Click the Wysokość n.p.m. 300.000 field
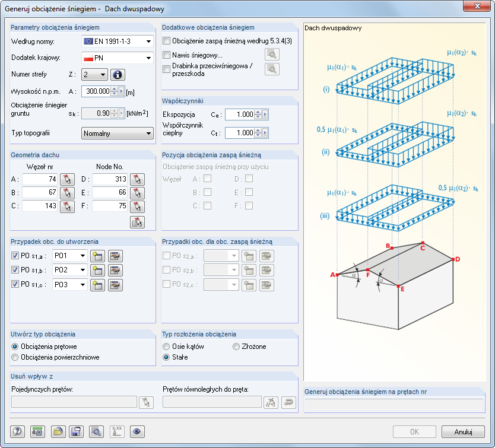This screenshot has height=448, width=495. (96, 91)
